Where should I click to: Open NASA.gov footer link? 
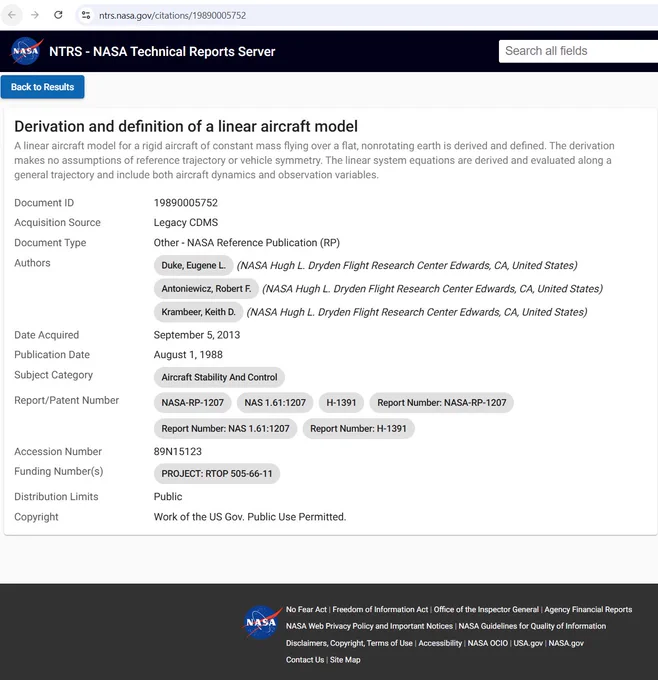click(566, 643)
